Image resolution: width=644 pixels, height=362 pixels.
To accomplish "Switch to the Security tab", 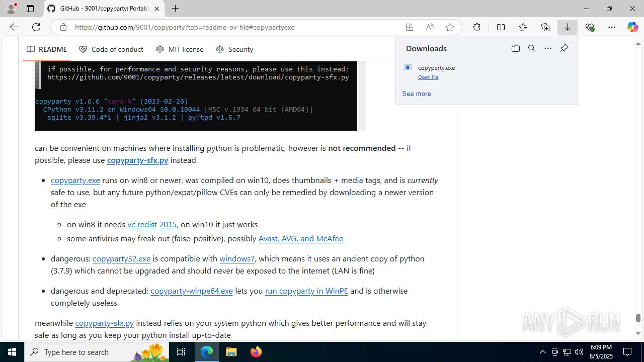I will coord(234,49).
